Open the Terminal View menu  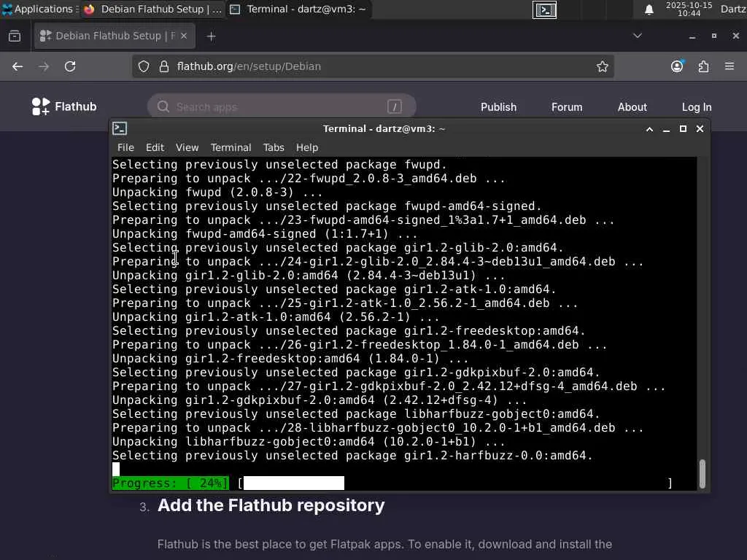[187, 147]
